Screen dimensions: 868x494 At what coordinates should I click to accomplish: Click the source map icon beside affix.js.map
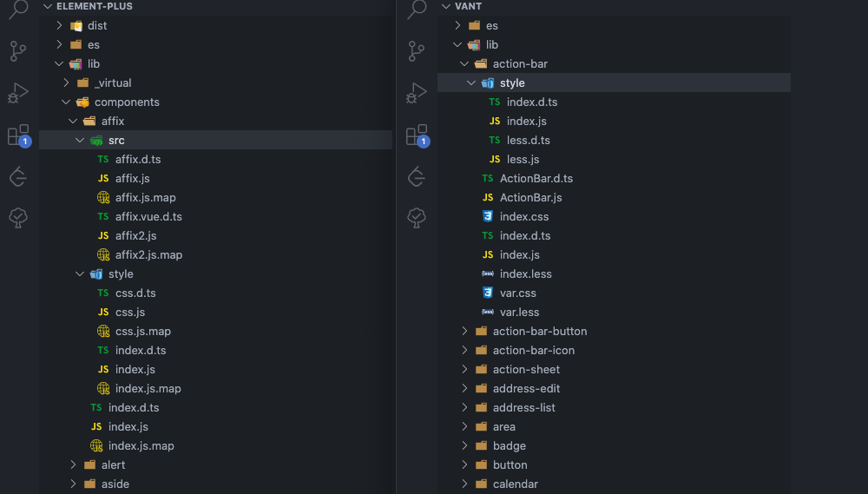pyautogui.click(x=103, y=197)
